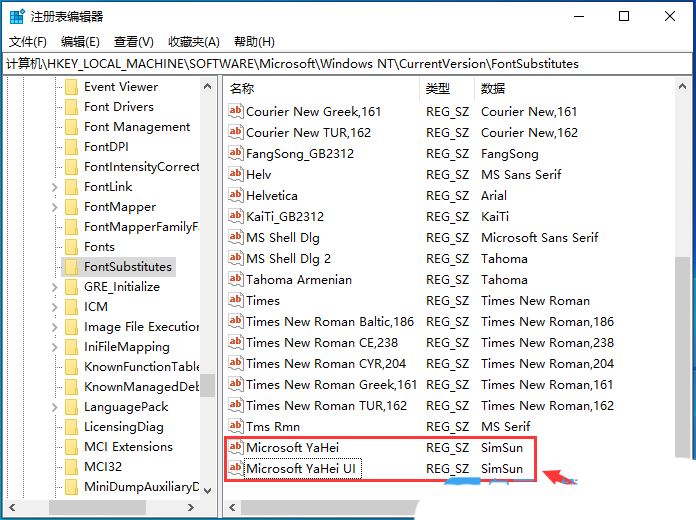
Task: Select the KnownFunctionTable tree key
Action: tap(141, 367)
